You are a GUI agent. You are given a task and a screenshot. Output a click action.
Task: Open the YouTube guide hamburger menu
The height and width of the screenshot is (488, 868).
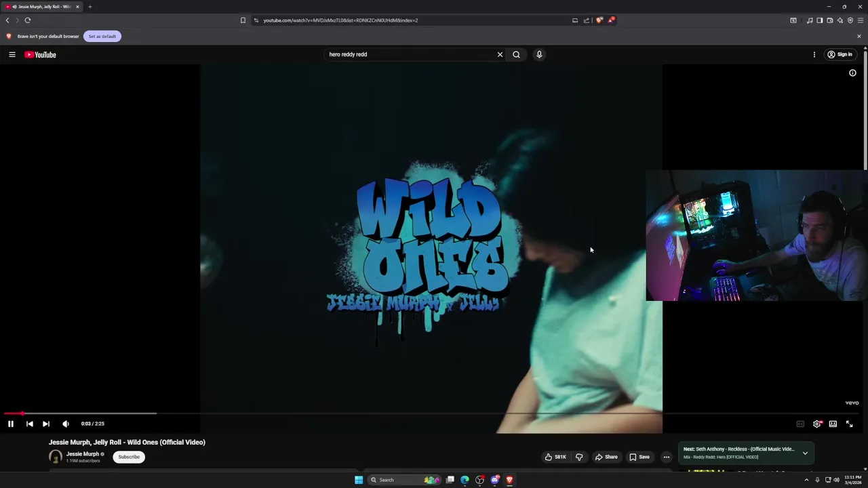[x=12, y=54]
